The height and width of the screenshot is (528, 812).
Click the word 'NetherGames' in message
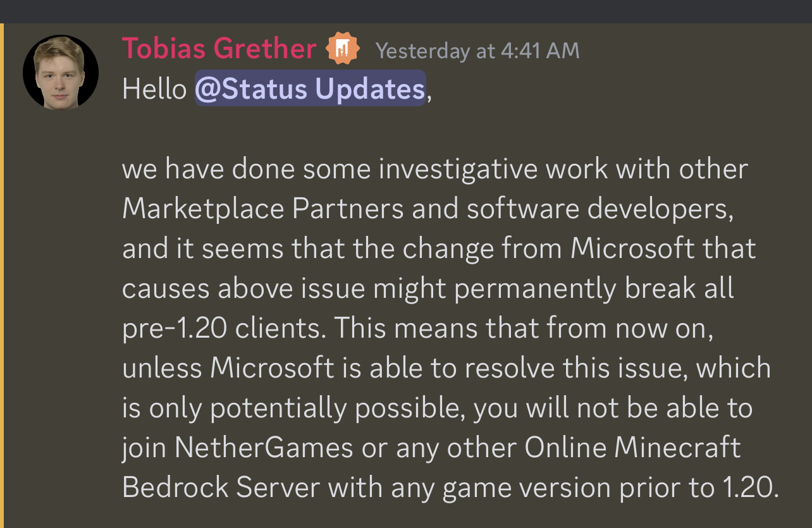pyautogui.click(x=264, y=448)
